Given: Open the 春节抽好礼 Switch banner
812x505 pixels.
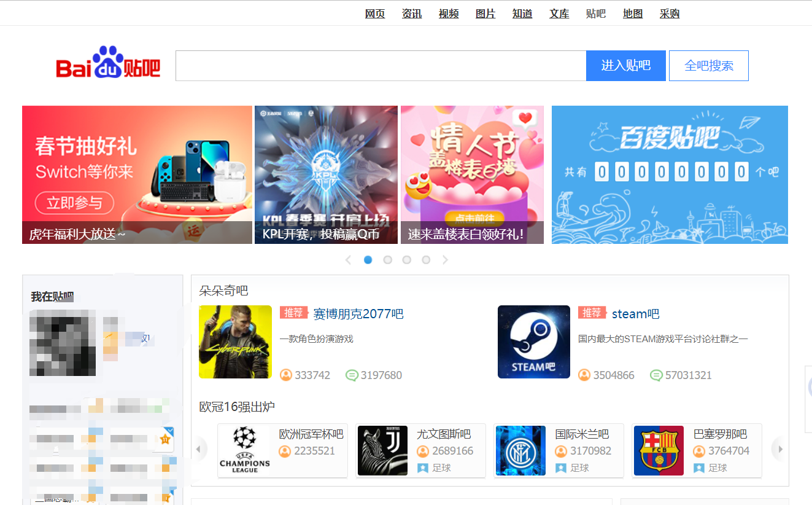Looking at the screenshot, I should point(137,174).
